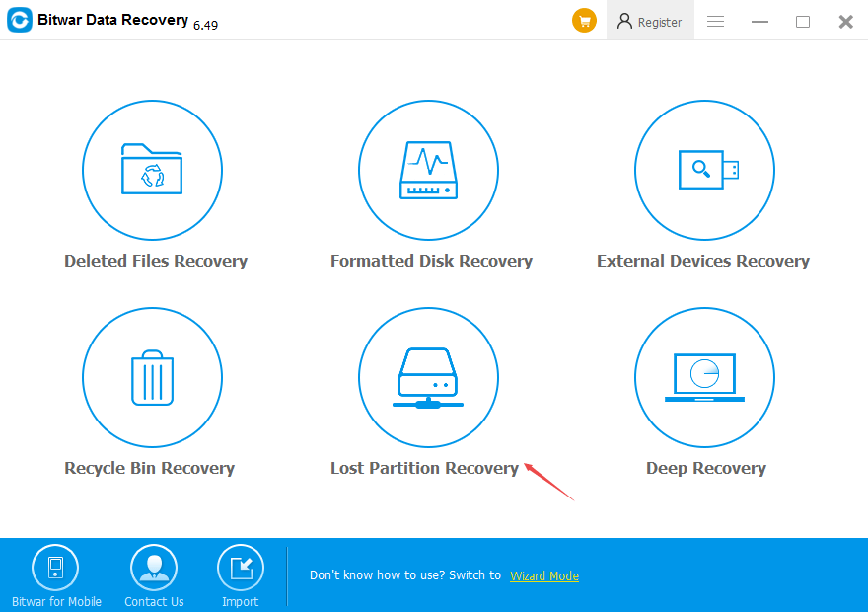Click the Contact Us caption

(154, 601)
